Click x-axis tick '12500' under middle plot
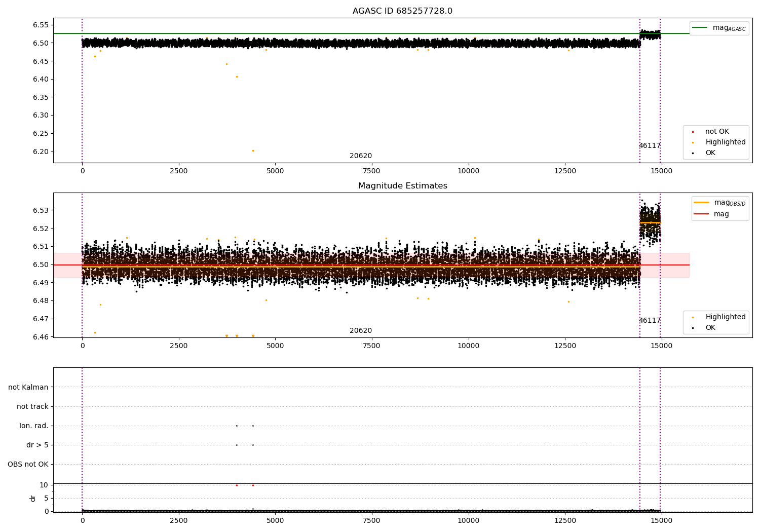Screen dimensions: 760x532 coord(565,346)
